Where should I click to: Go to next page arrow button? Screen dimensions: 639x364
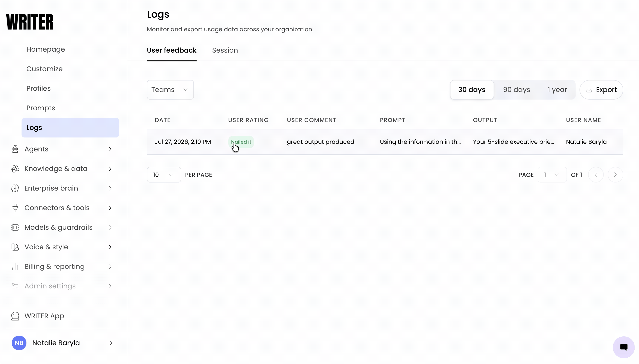point(615,175)
